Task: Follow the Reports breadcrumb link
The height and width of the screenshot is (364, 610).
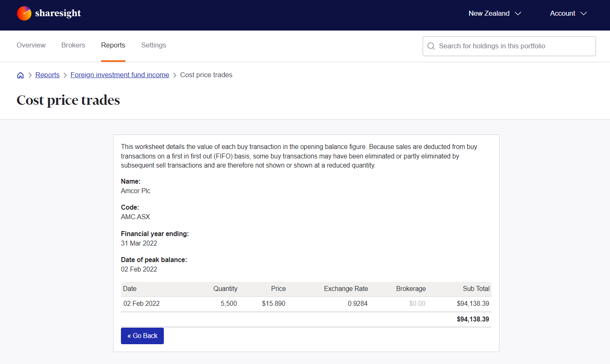Action: tap(47, 75)
